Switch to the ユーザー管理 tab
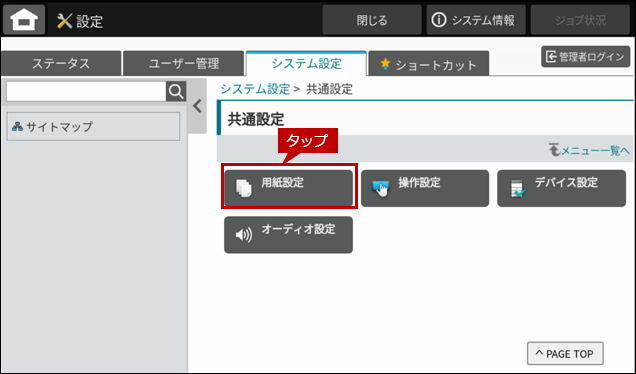Screen dimensions: 636x374 pos(184,63)
